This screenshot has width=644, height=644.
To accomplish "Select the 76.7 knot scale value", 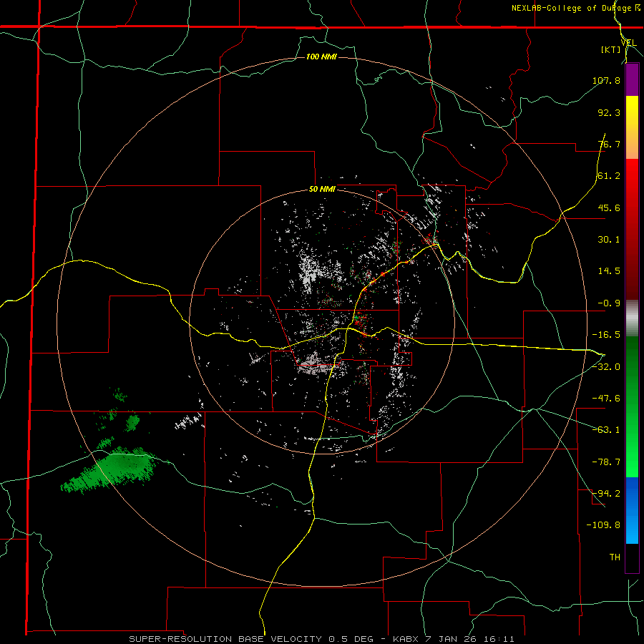I will click(x=609, y=144).
